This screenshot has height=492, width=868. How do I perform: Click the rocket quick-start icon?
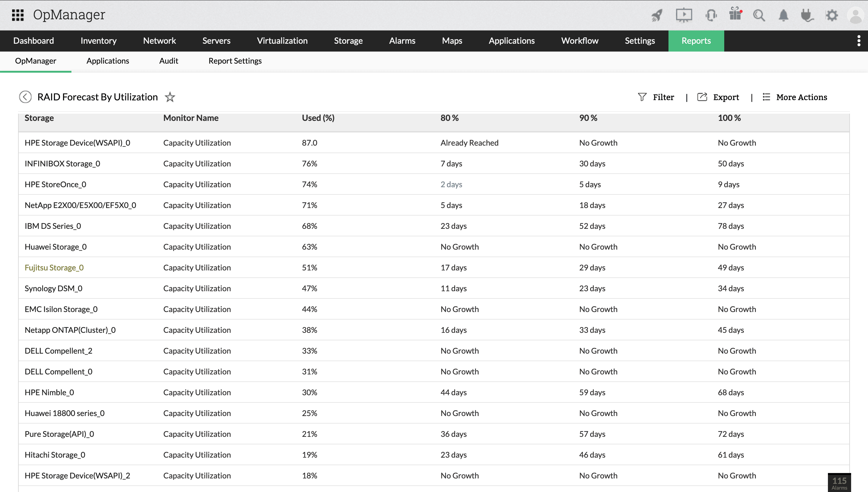pyautogui.click(x=657, y=15)
